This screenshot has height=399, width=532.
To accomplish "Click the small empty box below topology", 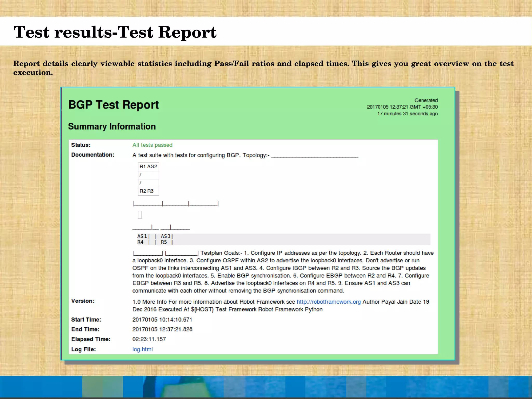I will pyautogui.click(x=140, y=215).
